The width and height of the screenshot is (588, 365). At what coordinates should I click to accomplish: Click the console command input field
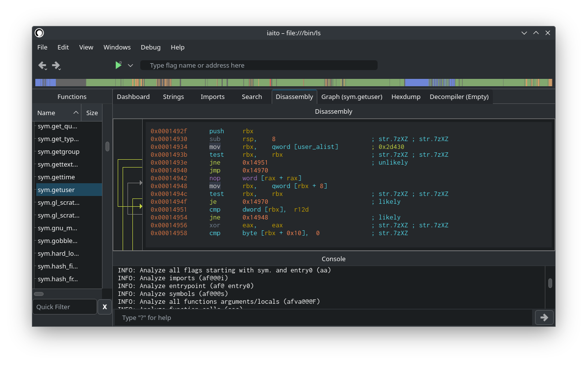324,317
